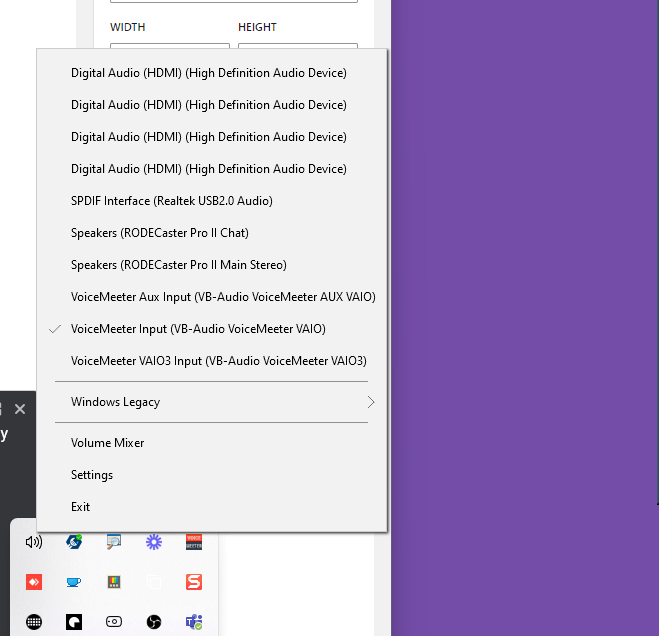Select VoiceMeeter VAIO3 Input device
This screenshot has width=659, height=636.
coord(212,361)
